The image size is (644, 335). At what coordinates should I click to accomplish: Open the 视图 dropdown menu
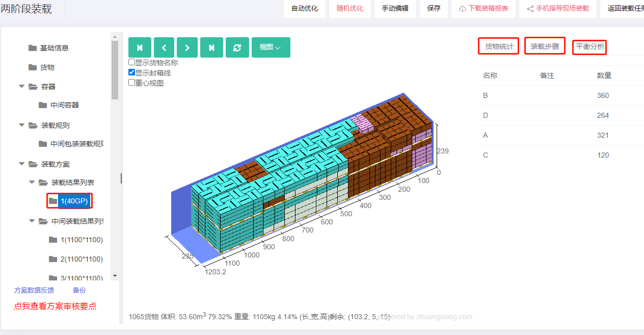point(271,47)
